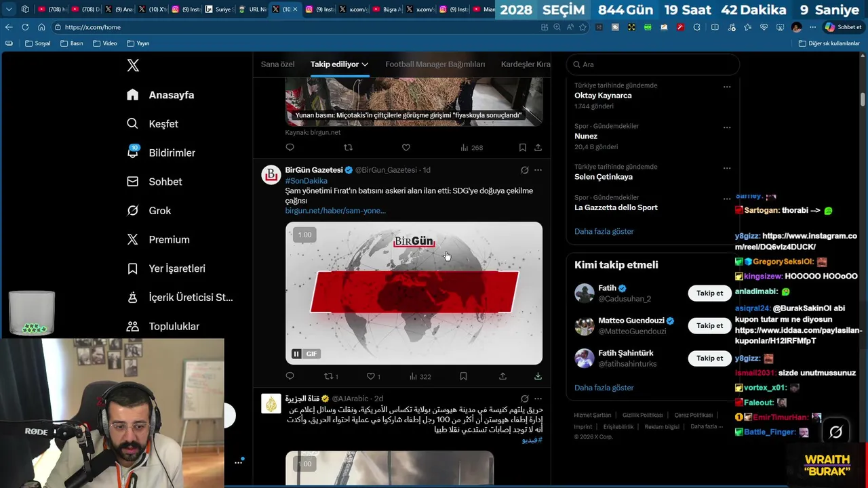Open BirGün Gazetesi post more options
This screenshot has width=868, height=488.
tap(538, 170)
